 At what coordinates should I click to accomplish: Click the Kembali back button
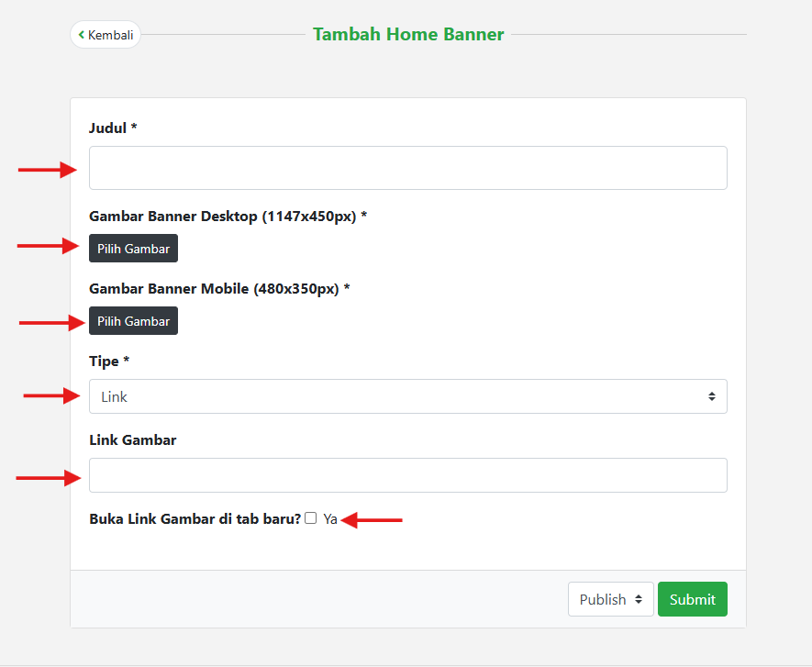[106, 35]
